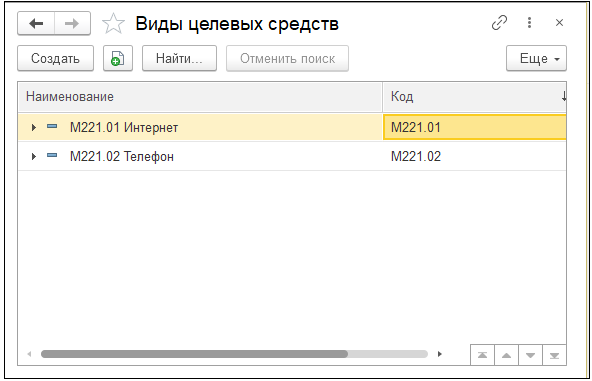Open search with Найти... button
Viewport: 592px width, 381px height.
(179, 58)
